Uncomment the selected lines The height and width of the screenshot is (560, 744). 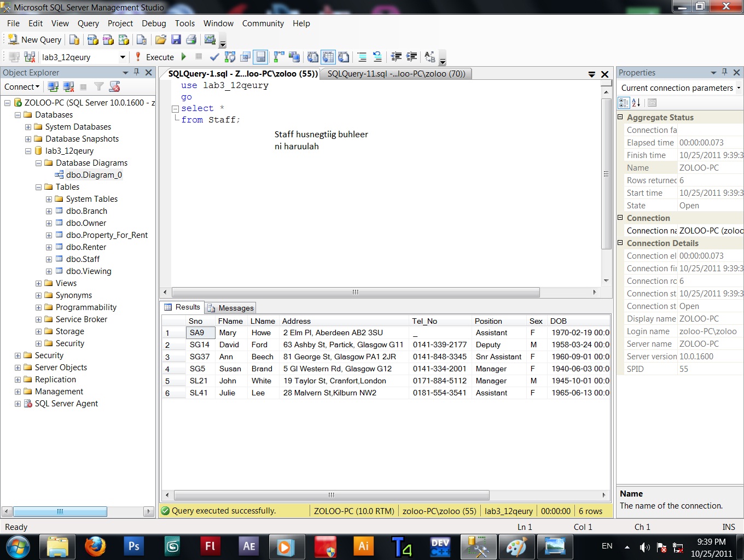point(377,57)
